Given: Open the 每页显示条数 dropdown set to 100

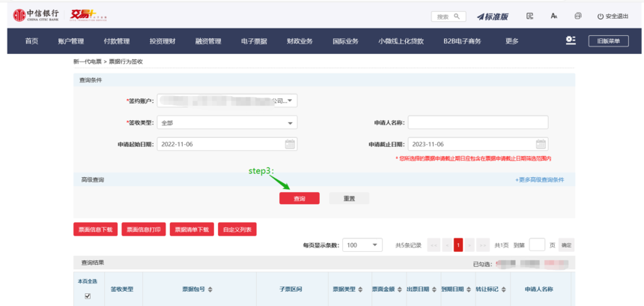Looking at the screenshot, I should click(376, 245).
